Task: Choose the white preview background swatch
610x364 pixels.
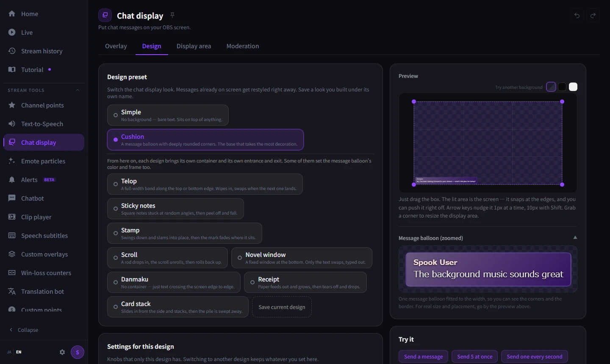Action: coord(573,87)
